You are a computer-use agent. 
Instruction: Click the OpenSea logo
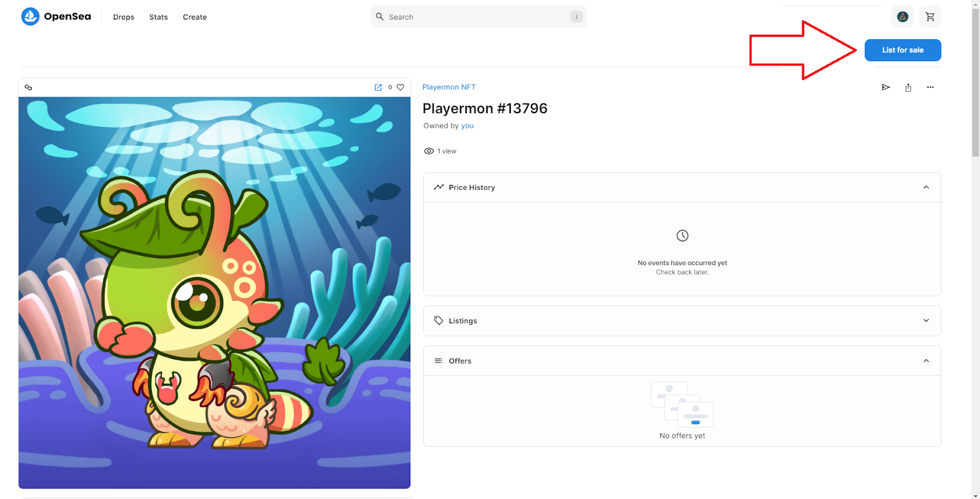click(56, 17)
